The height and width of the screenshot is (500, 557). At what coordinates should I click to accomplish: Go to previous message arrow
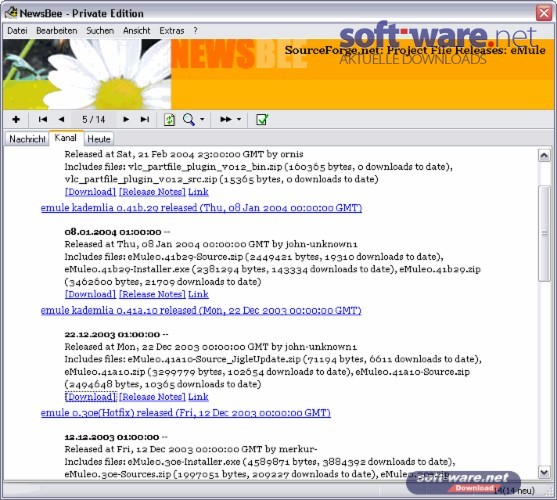pyautogui.click(x=61, y=119)
